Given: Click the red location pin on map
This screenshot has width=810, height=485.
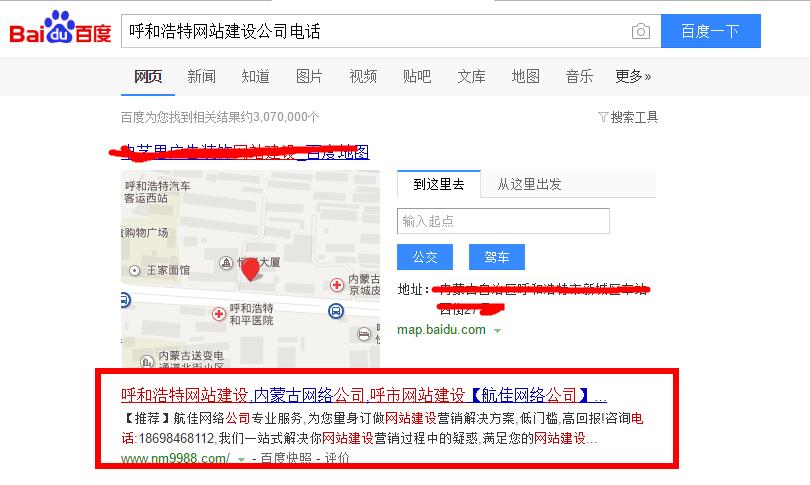Looking at the screenshot, I should pyautogui.click(x=250, y=270).
